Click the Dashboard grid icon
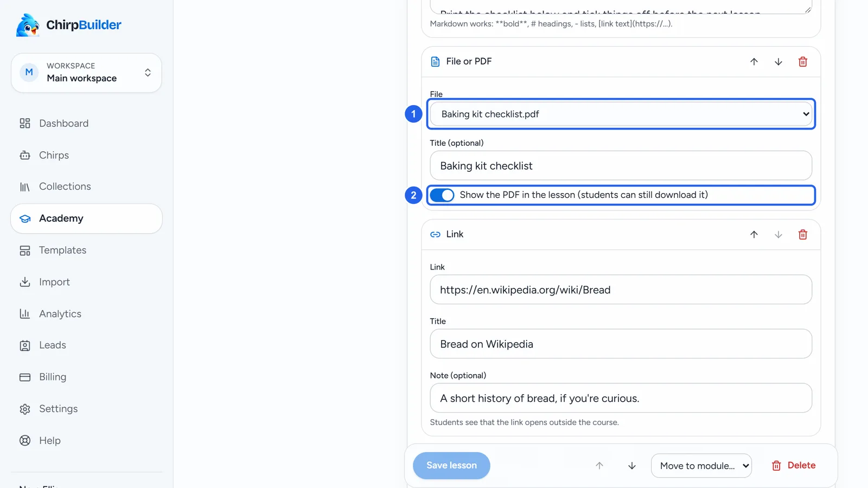Viewport: 868px width, 488px height. tap(25, 124)
